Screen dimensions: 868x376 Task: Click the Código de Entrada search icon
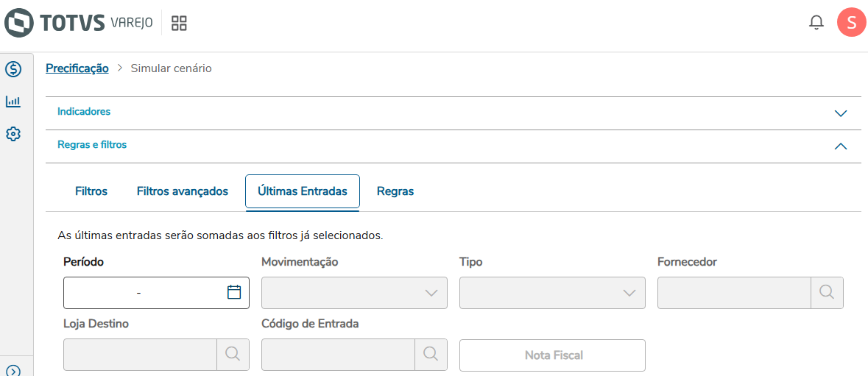point(431,354)
